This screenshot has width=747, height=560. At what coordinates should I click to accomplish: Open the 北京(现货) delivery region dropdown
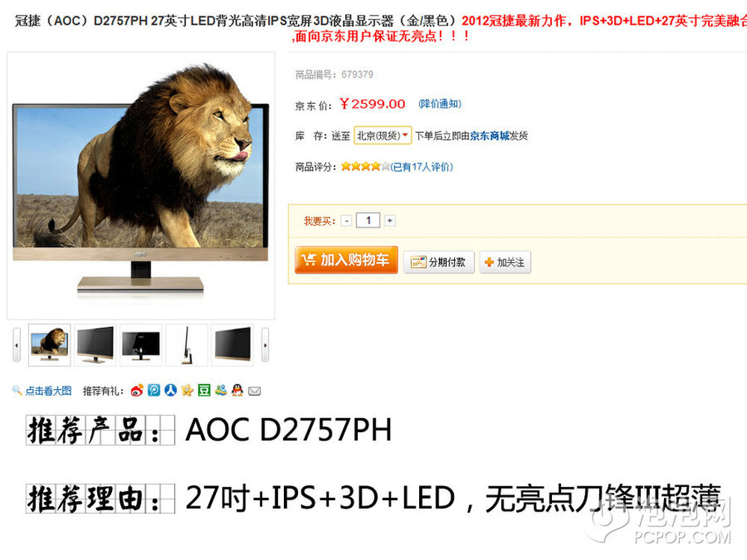(x=382, y=136)
